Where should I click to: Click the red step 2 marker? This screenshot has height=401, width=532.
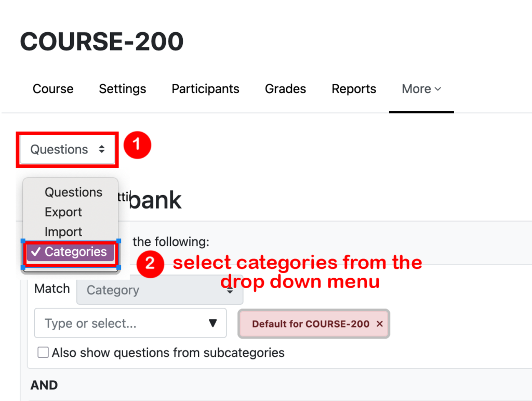[x=150, y=263]
